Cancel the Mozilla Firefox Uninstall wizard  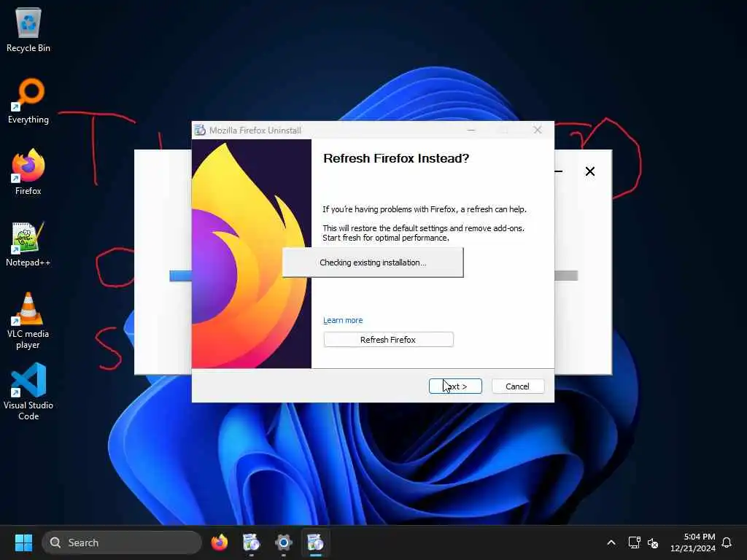[x=517, y=386]
